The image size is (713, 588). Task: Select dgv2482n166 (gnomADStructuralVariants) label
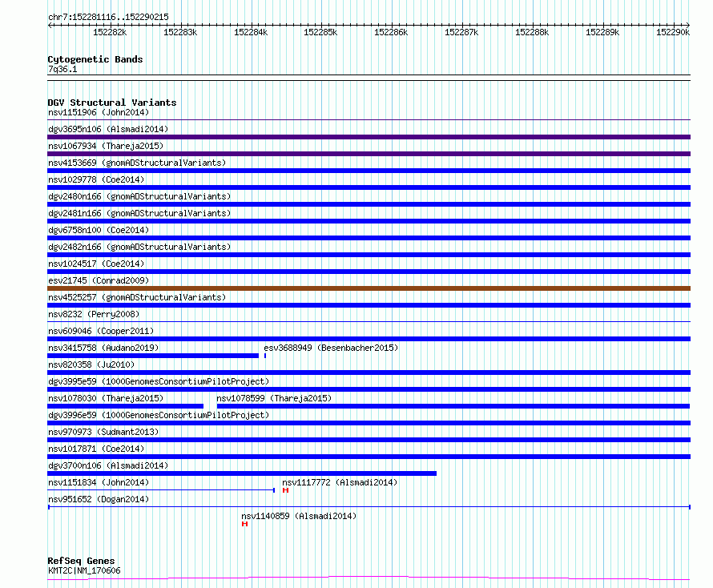139,247
